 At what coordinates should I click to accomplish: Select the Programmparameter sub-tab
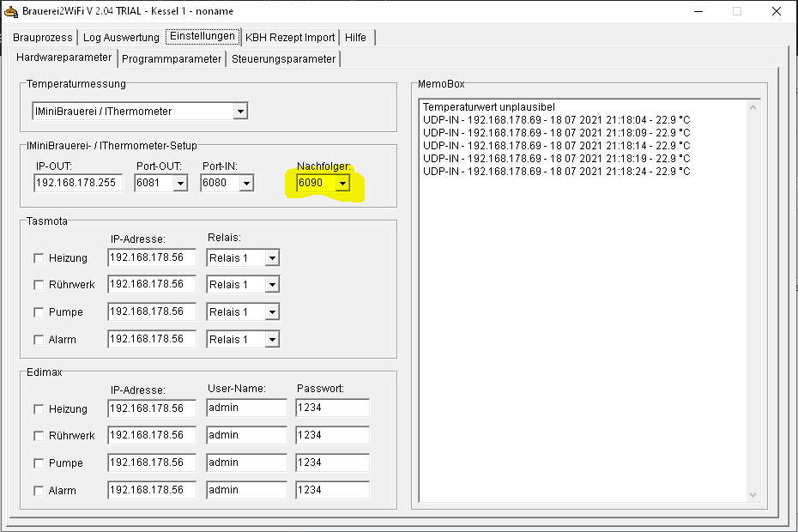tap(172, 59)
